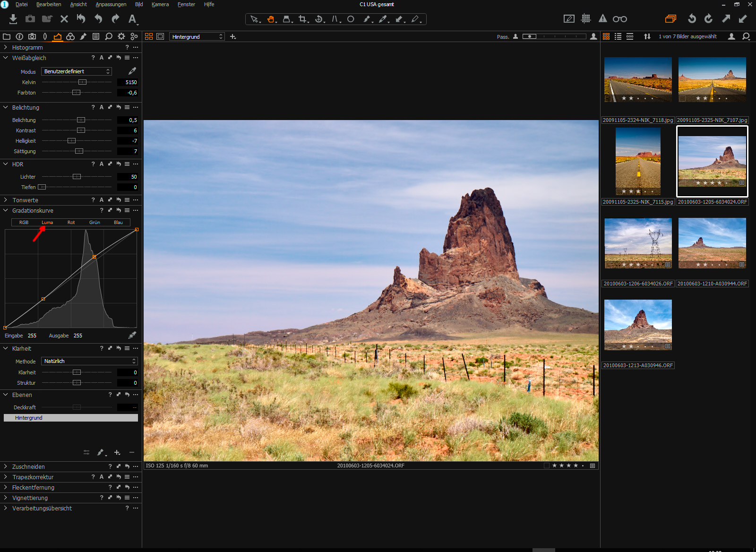Select the Rotate straighten tool

[x=319, y=19]
